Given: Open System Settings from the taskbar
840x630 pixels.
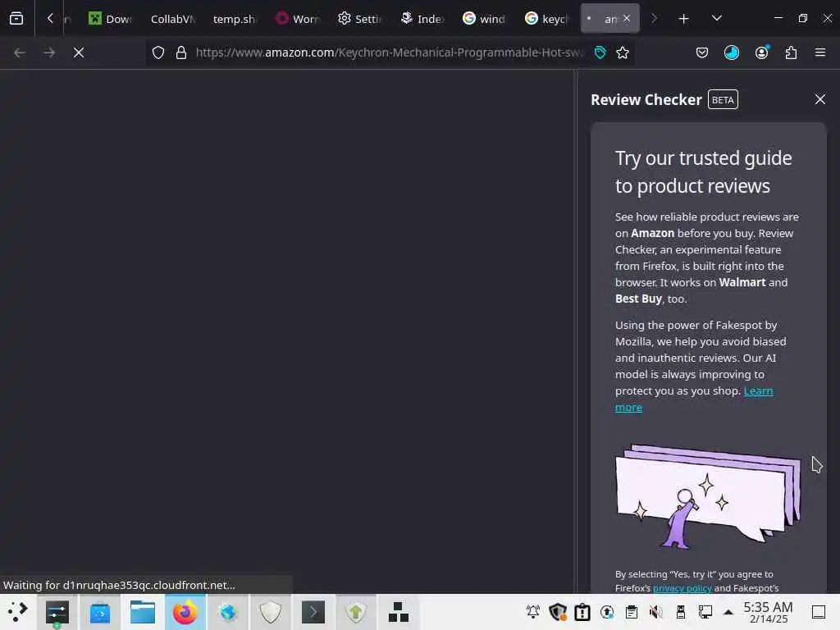Looking at the screenshot, I should click(x=57, y=612).
